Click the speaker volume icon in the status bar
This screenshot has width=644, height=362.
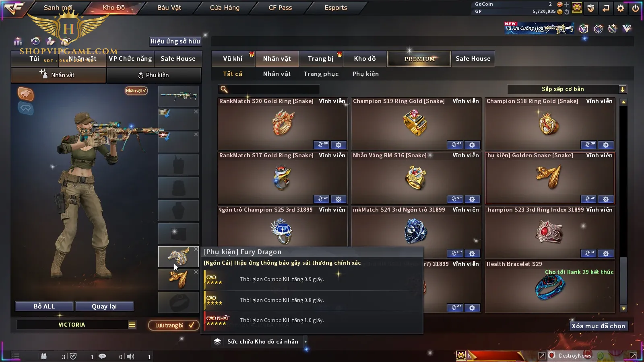coord(130,356)
